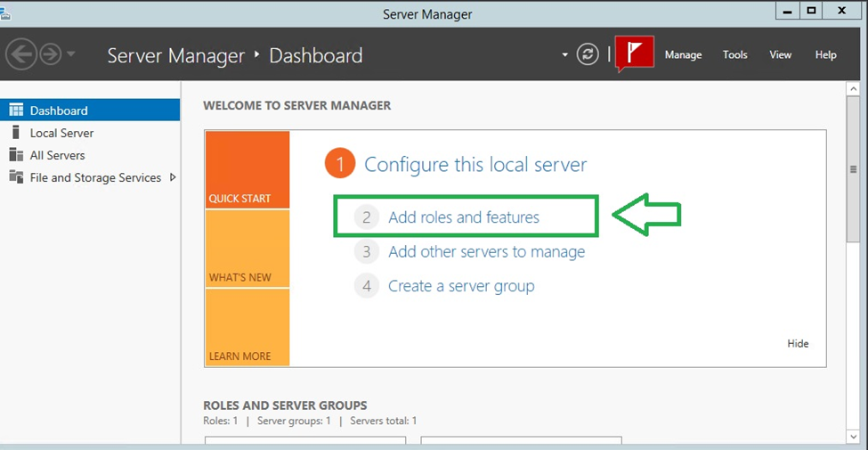Screen dimensions: 868x450
Task: Open the Learn More tile
Action: click(x=247, y=327)
